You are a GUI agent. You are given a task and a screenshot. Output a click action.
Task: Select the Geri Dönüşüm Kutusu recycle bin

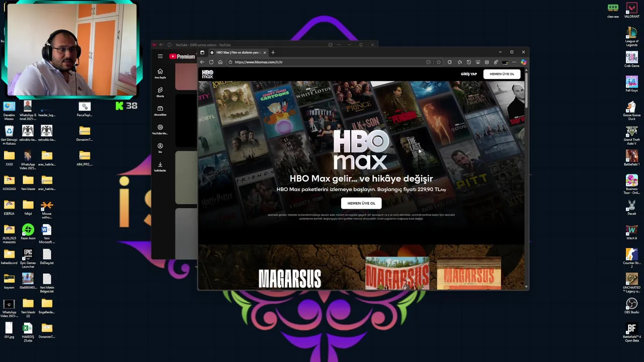coord(9,135)
